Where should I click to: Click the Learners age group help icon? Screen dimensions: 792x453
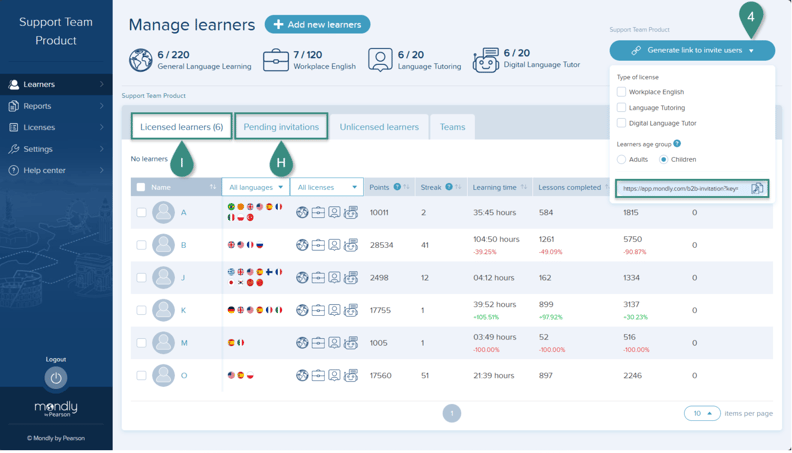pos(677,144)
